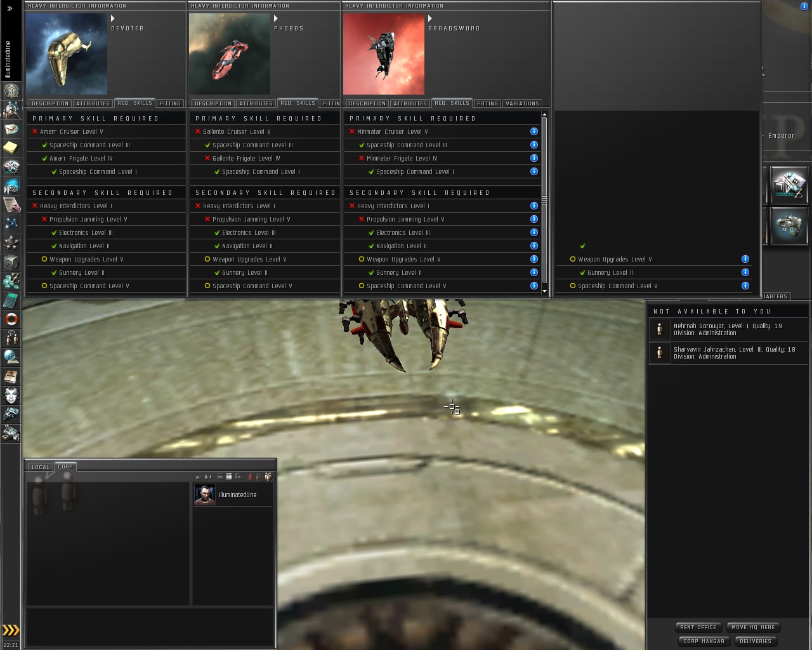Open the Devoter Fitting tab

tap(170, 103)
